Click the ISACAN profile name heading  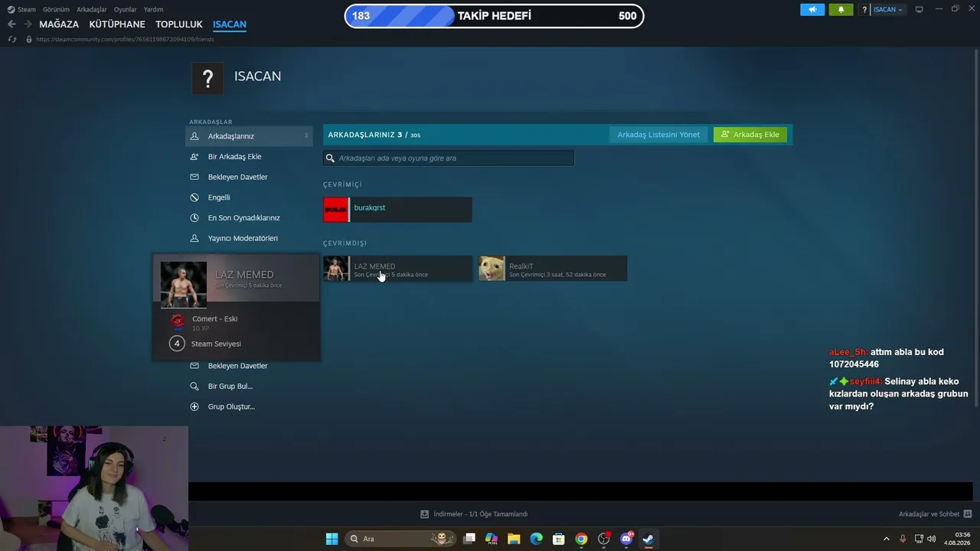tap(257, 77)
